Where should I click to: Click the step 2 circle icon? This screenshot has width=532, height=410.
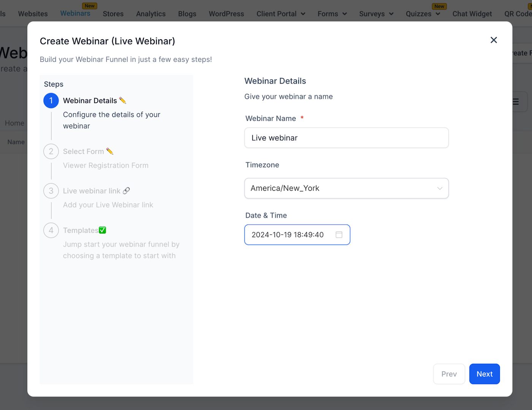[51, 151]
